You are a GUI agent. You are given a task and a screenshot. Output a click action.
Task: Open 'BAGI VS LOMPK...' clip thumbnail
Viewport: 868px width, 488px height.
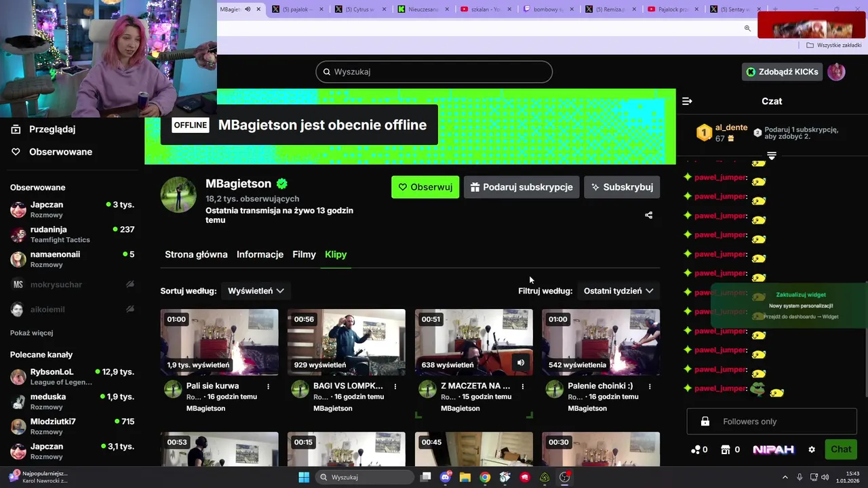tap(347, 342)
